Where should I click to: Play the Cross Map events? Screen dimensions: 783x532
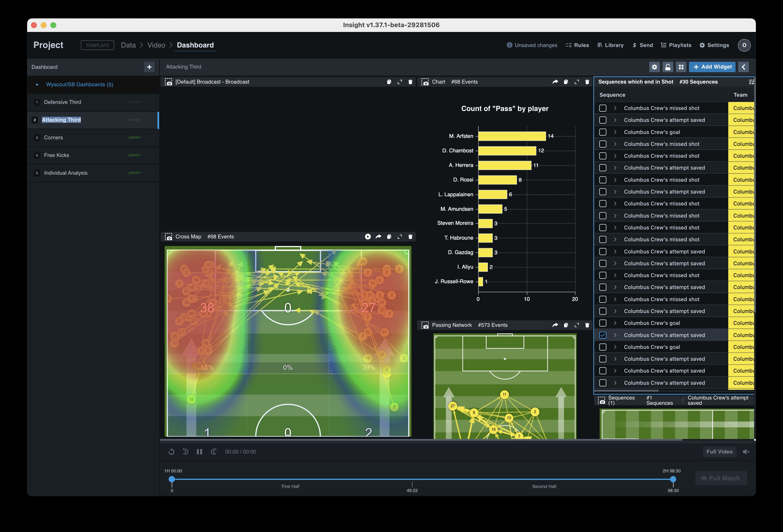click(368, 236)
